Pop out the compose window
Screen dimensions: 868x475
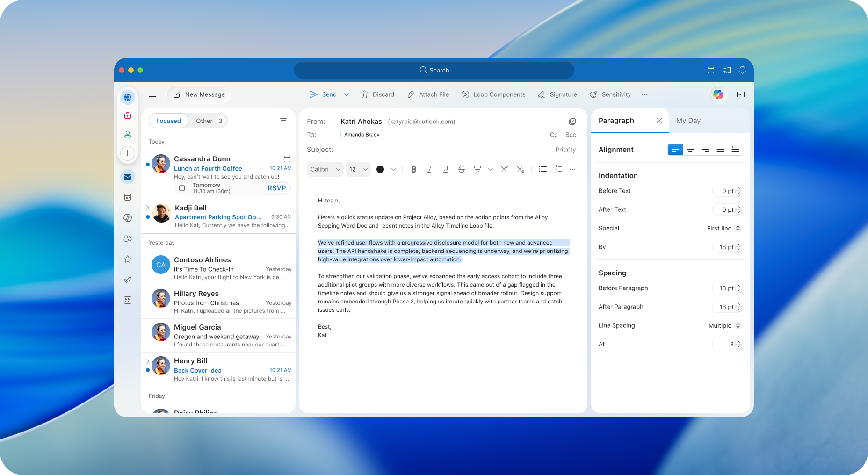(572, 122)
